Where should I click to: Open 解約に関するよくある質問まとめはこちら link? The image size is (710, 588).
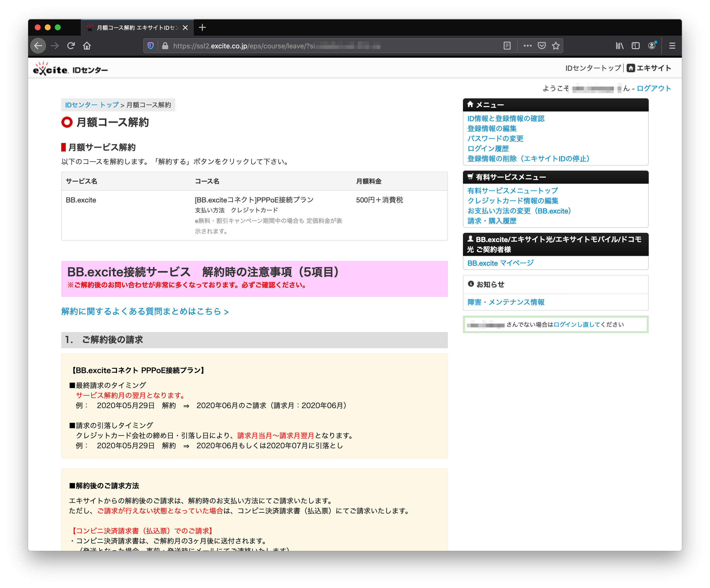click(145, 311)
